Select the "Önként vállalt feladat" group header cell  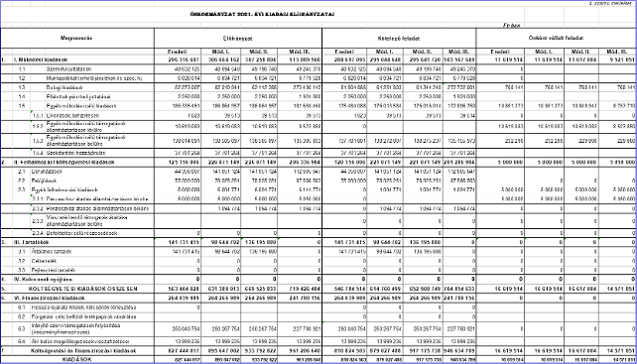[557, 38]
